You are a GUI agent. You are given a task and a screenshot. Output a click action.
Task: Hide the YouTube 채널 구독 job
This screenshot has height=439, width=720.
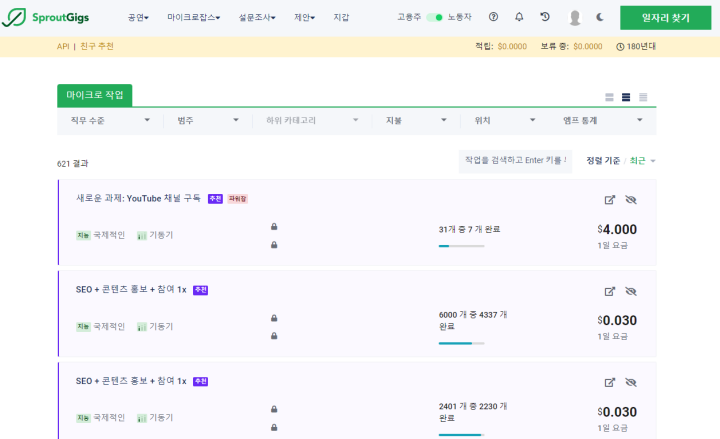coord(631,200)
